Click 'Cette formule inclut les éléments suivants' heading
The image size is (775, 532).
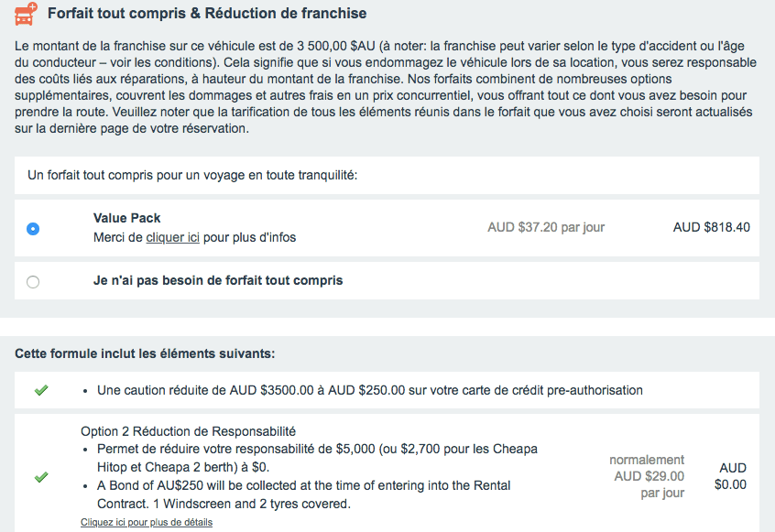[144, 353]
